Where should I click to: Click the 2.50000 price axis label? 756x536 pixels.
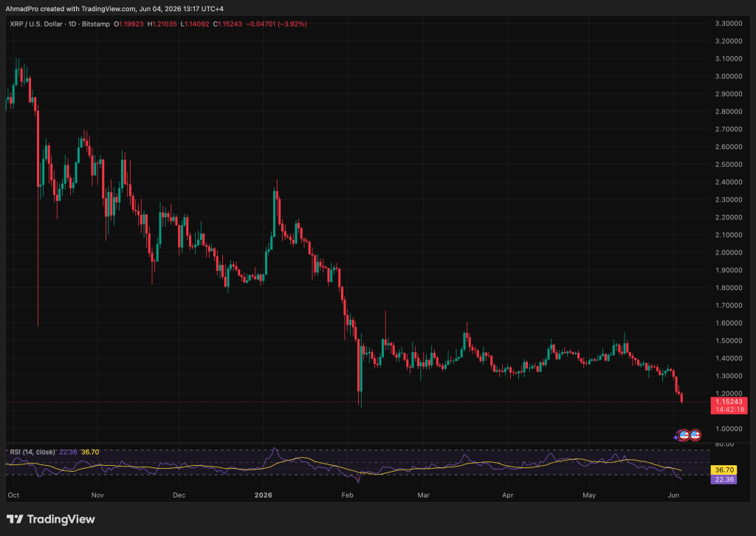(x=729, y=165)
